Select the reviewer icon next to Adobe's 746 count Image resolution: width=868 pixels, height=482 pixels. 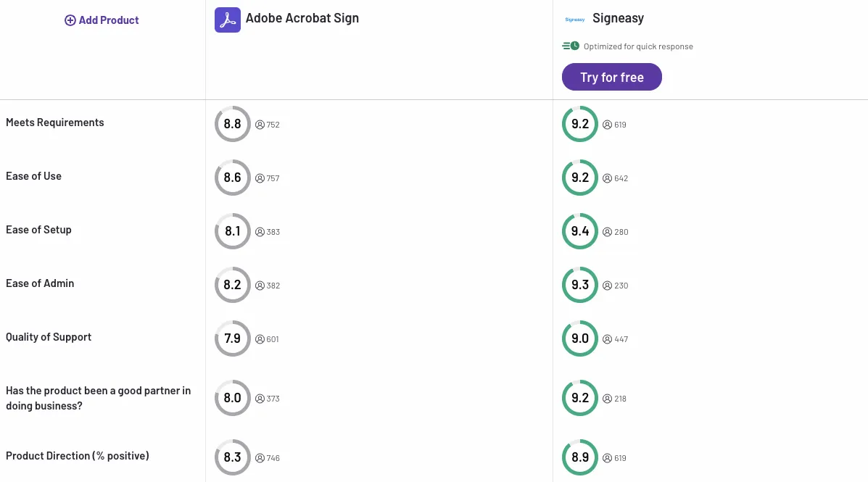(x=260, y=457)
